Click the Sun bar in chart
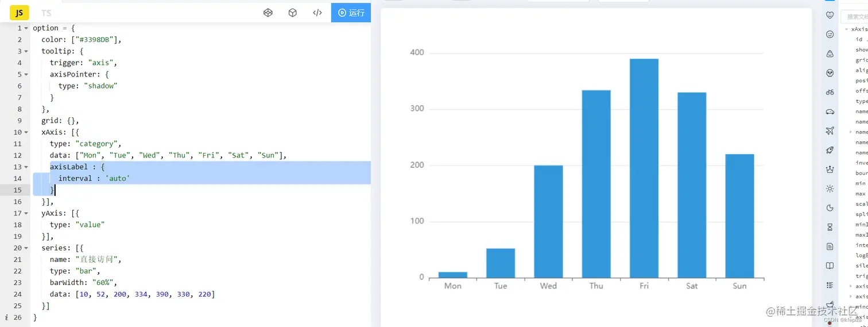The width and height of the screenshot is (868, 327). pyautogui.click(x=739, y=216)
